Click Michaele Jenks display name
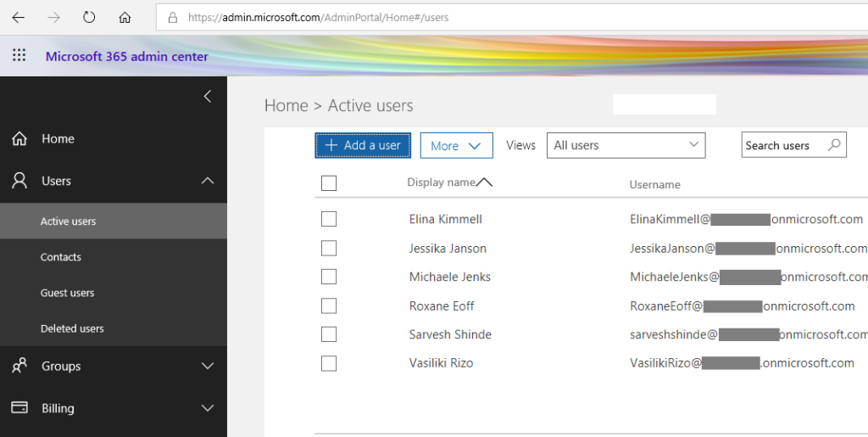 tap(450, 277)
